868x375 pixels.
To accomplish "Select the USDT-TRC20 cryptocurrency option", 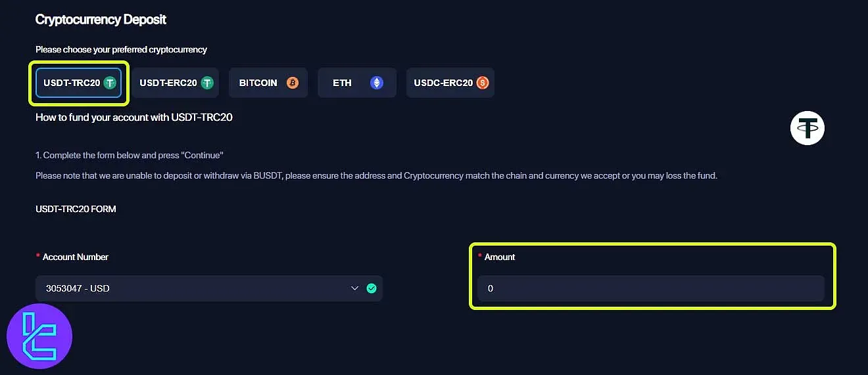I will tap(79, 83).
